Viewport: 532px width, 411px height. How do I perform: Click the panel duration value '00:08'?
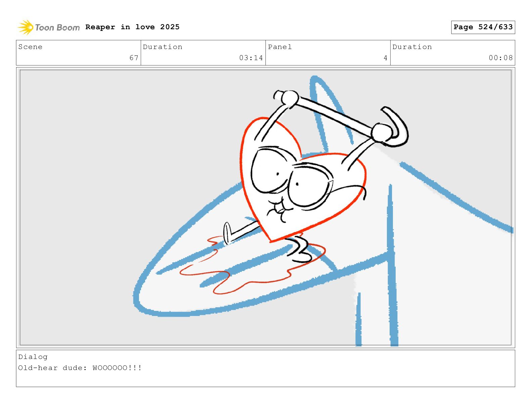[x=501, y=58]
